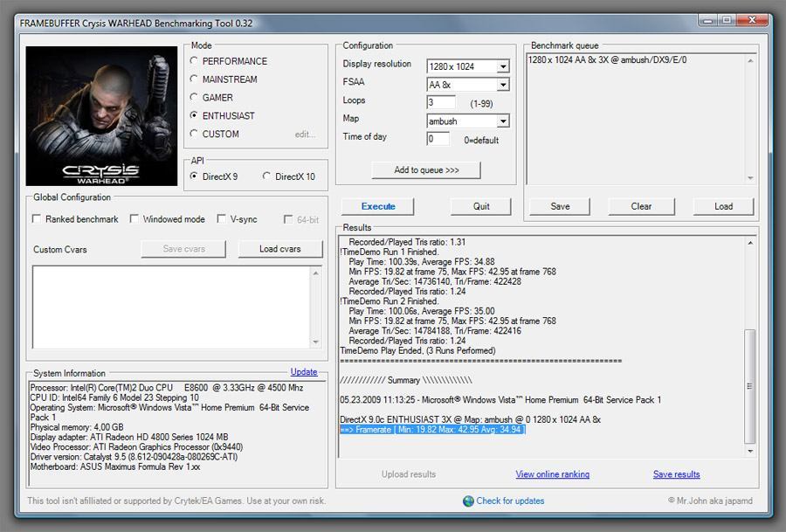Select the queued 1280 x 1024 AA 8x ambush entry

[x=607, y=59]
